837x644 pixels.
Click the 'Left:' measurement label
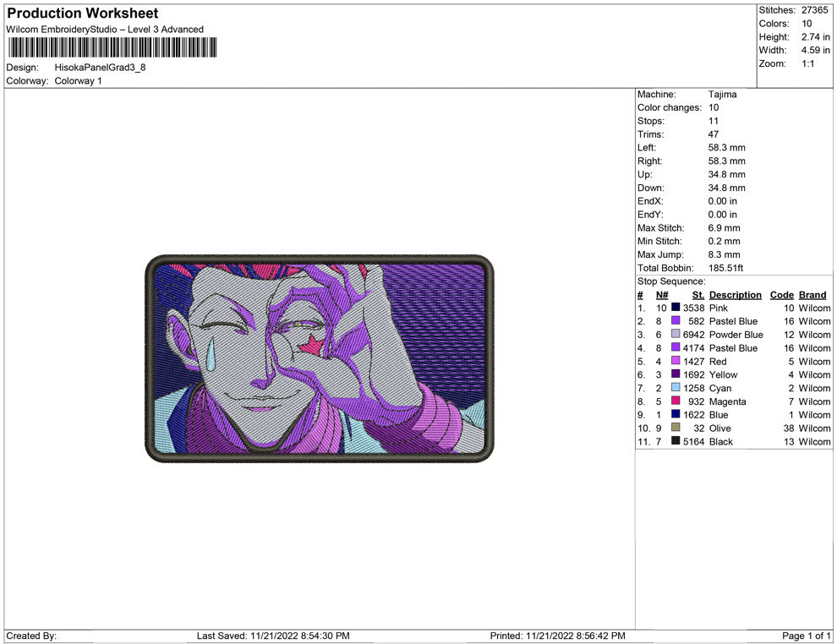pos(647,148)
